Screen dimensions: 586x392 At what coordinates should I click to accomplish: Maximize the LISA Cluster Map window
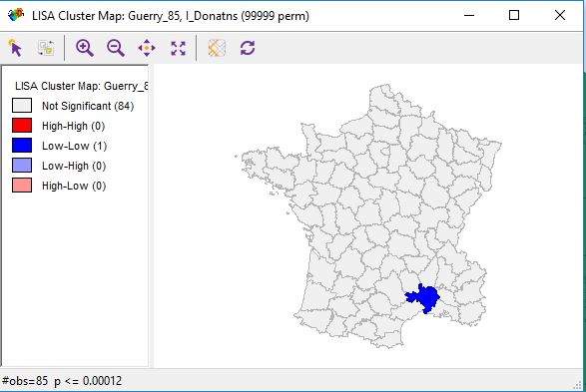[514, 15]
